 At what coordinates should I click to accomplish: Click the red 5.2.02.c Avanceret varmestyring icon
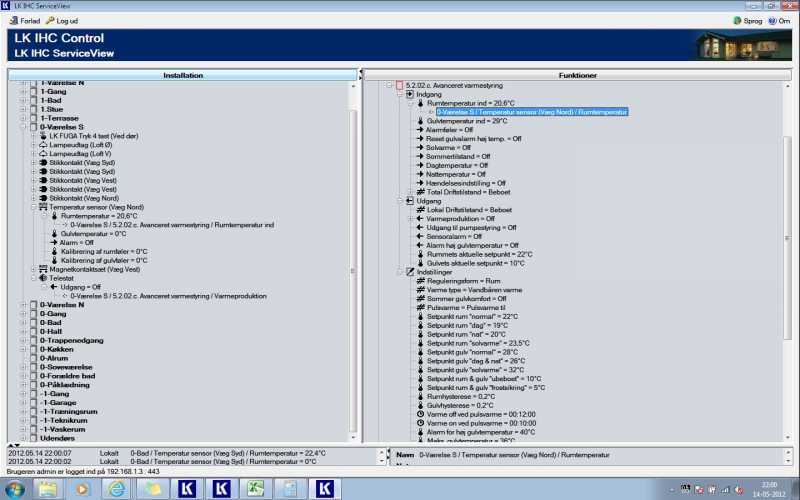400,85
